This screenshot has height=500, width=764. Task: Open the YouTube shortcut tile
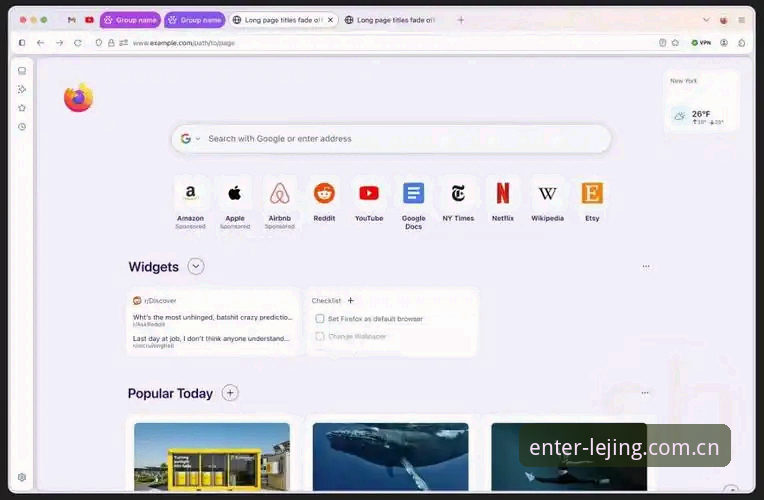tap(369, 200)
